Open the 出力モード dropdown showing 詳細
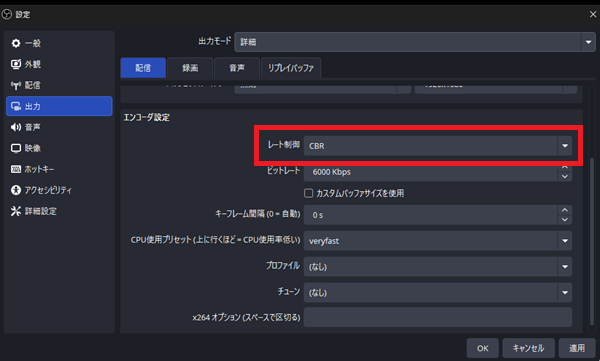The height and width of the screenshot is (361, 600). point(415,42)
